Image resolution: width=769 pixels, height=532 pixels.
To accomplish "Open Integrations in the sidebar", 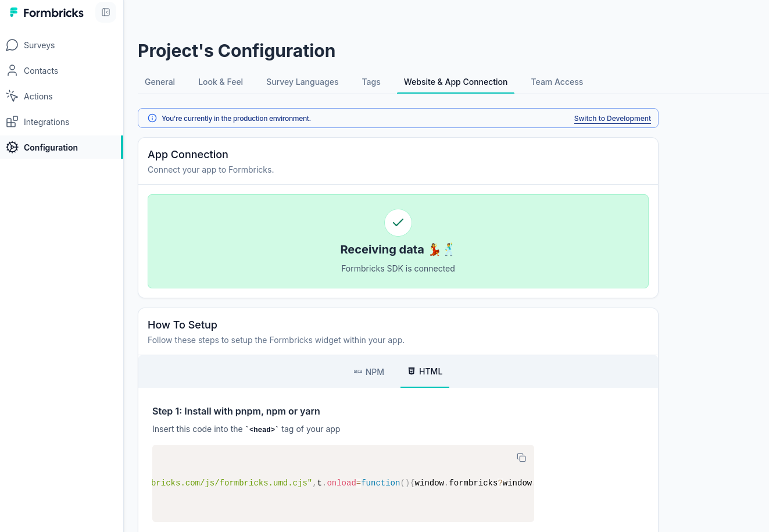I will (x=62, y=122).
